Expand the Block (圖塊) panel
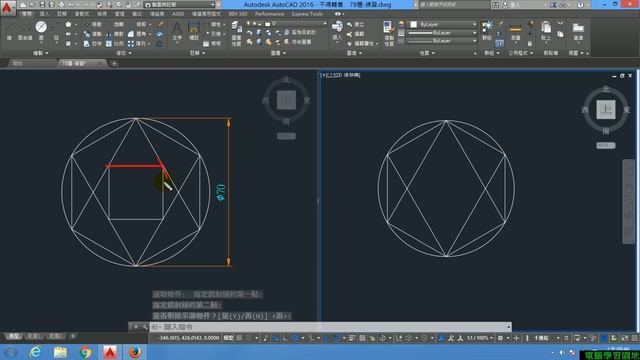The height and width of the screenshot is (360, 640). 354,53
